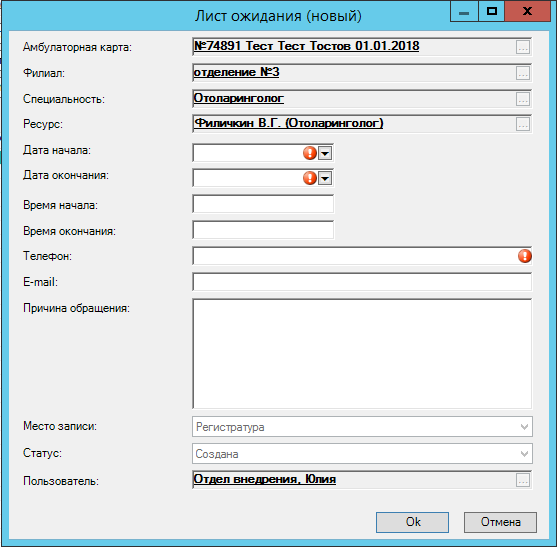Viewport: 557px width, 547px height.
Task: Open the Специальность selection ellipsis button
Action: 523,99
